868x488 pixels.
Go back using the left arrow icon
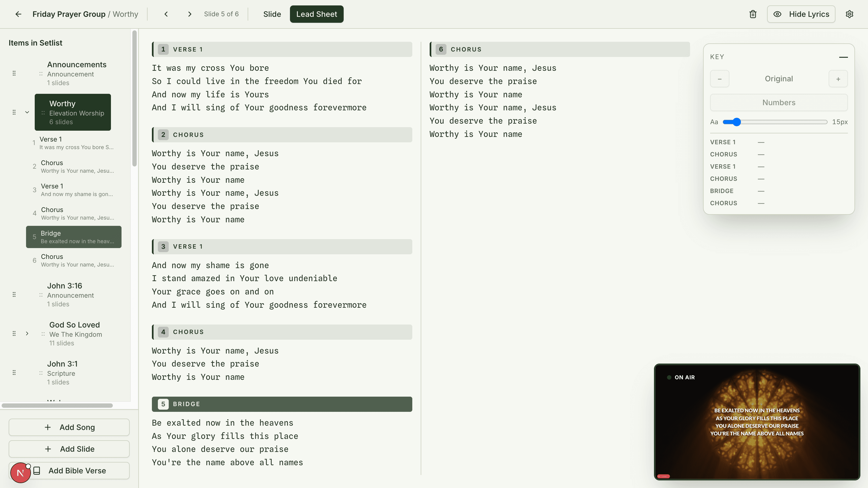click(18, 14)
